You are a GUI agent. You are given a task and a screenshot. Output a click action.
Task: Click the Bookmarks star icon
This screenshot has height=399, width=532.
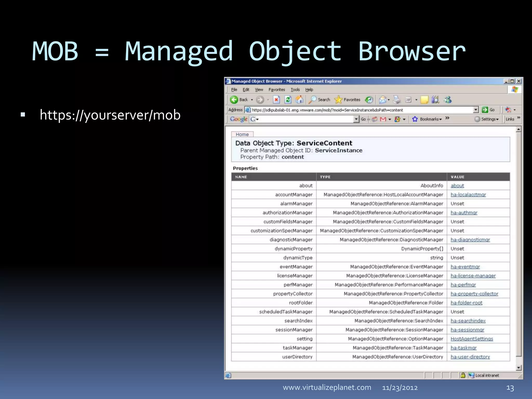click(x=415, y=119)
